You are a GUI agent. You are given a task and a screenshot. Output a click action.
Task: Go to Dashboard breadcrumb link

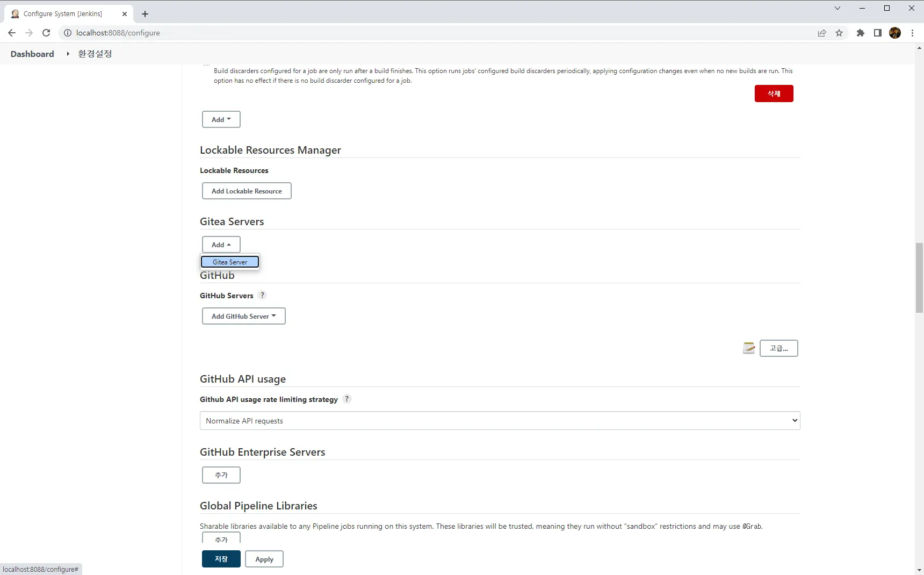[x=32, y=54]
